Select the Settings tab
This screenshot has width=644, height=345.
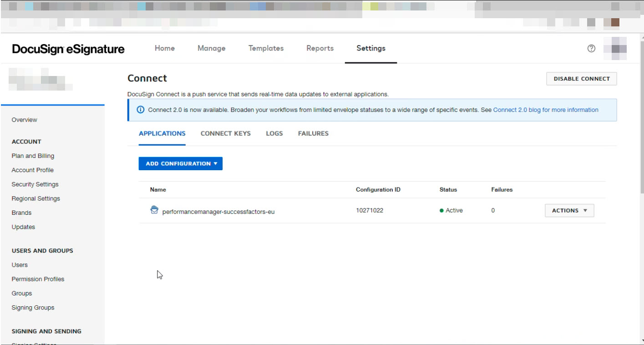pyautogui.click(x=371, y=48)
